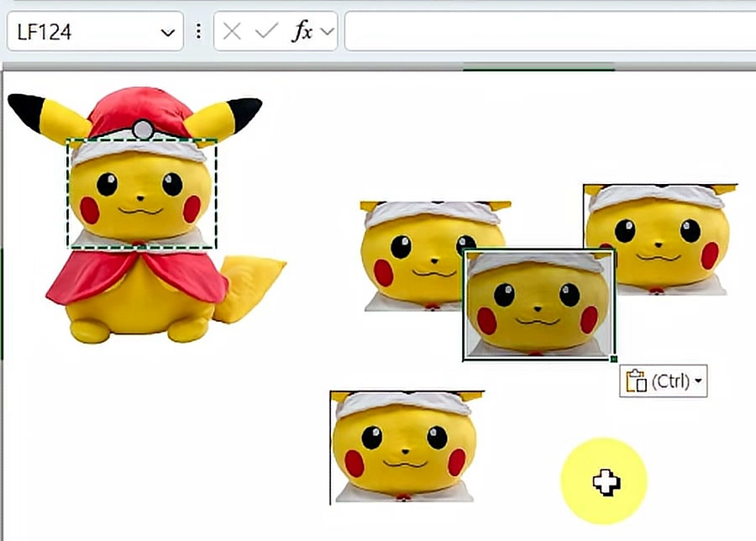Open the Insert Function fx dialog
The width and height of the screenshot is (756, 541).
coord(302,32)
